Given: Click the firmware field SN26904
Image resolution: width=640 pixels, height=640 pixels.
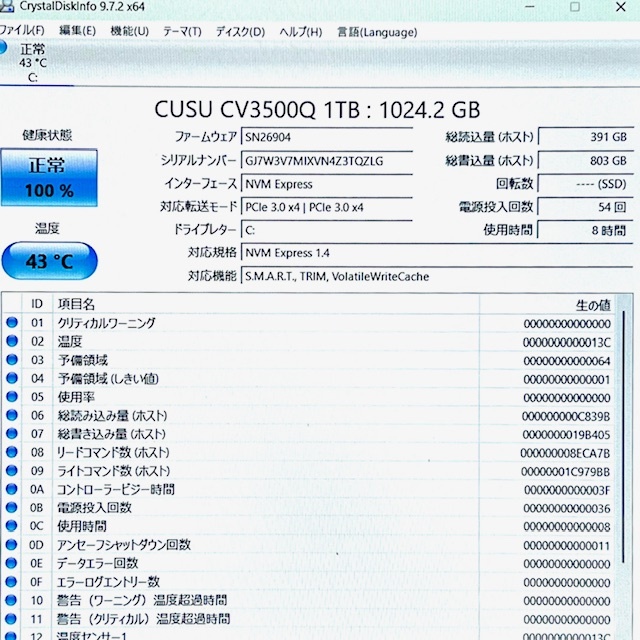Looking at the screenshot, I should tap(336, 137).
